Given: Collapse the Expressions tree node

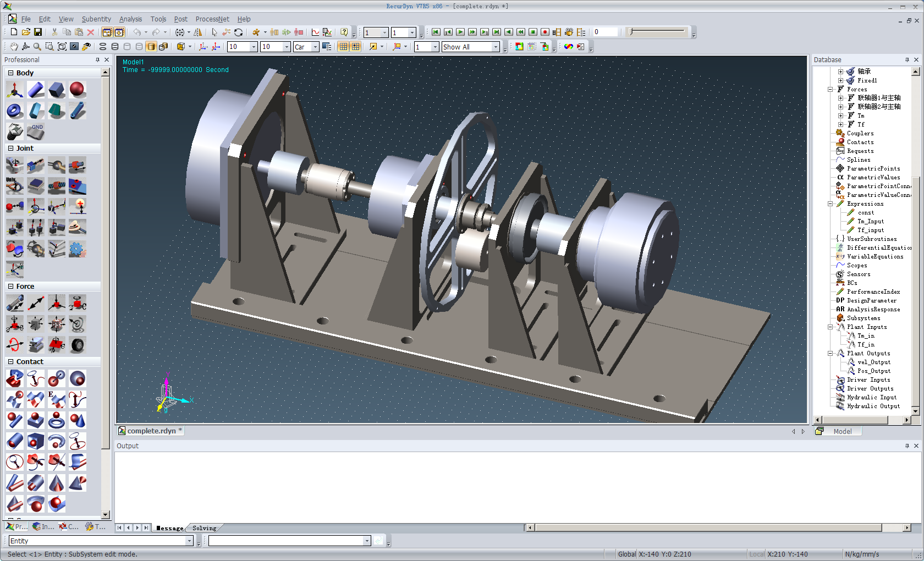Looking at the screenshot, I should tap(831, 204).
